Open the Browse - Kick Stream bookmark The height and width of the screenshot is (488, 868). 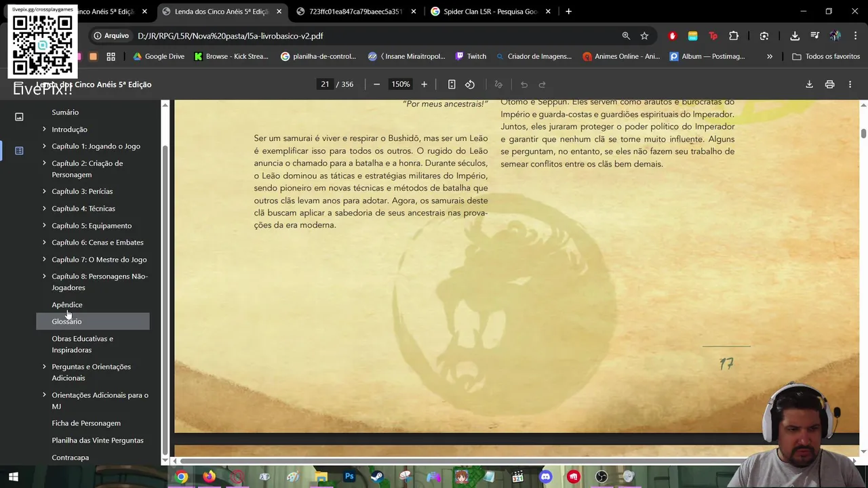(x=231, y=56)
